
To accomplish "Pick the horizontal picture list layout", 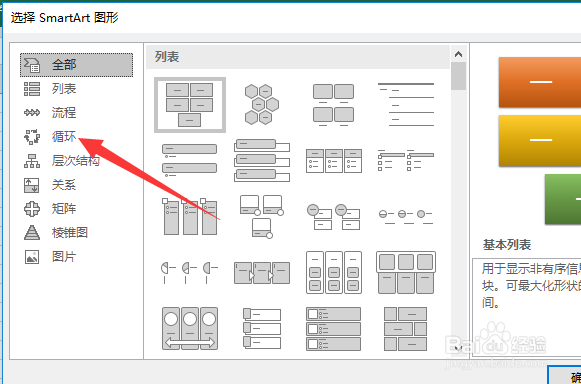I will pyautogui.click(x=406, y=272).
